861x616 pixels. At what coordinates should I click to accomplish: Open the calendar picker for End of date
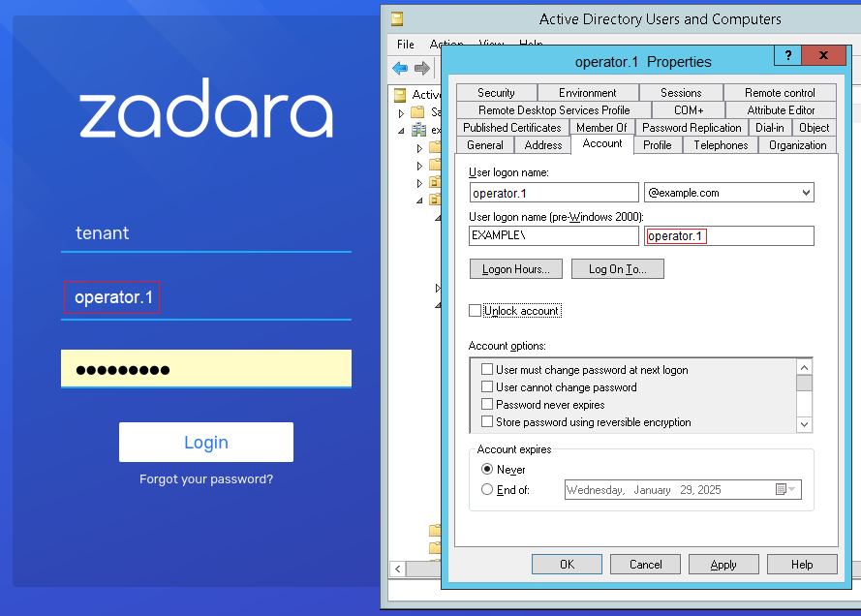click(785, 489)
